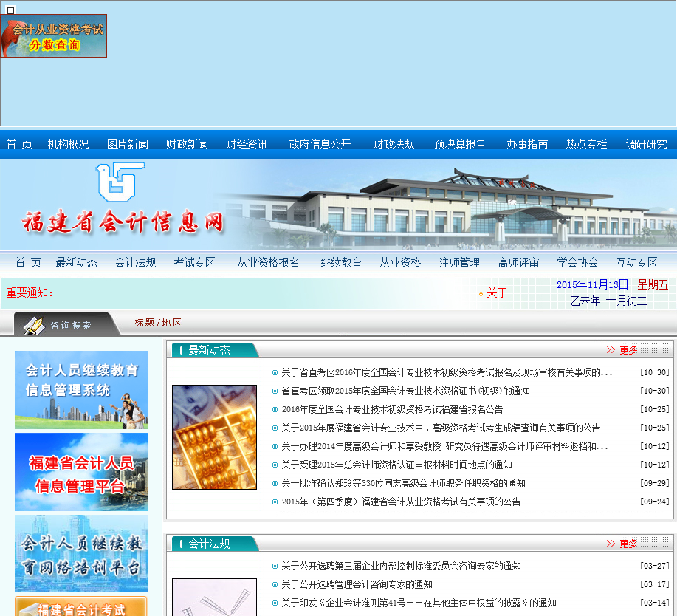Click the 2015年11月13日 date text
This screenshot has width=677, height=616.
click(592, 285)
